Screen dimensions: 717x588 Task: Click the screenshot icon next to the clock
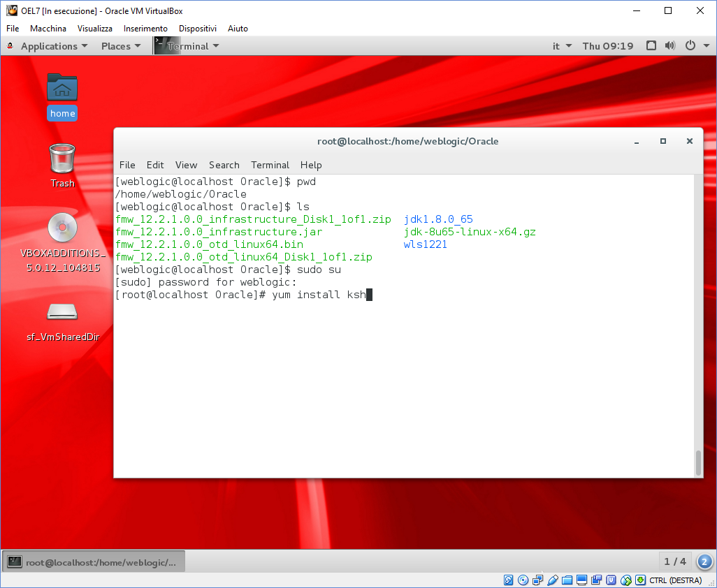(651, 45)
